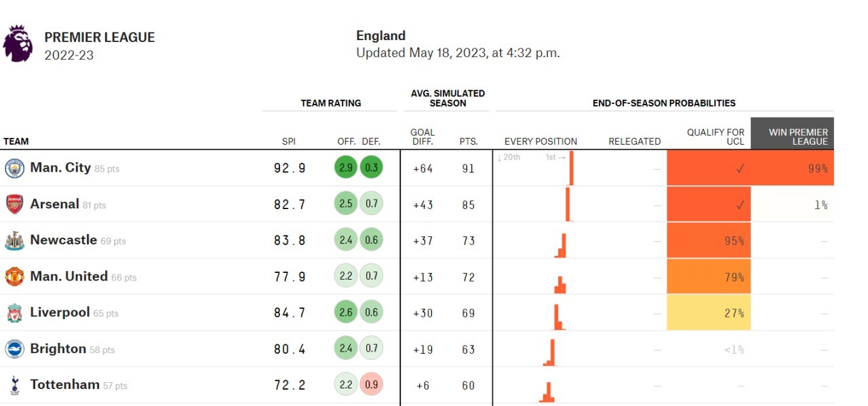Click the Newcastle club crest
This screenshot has width=868, height=406.
14,240
